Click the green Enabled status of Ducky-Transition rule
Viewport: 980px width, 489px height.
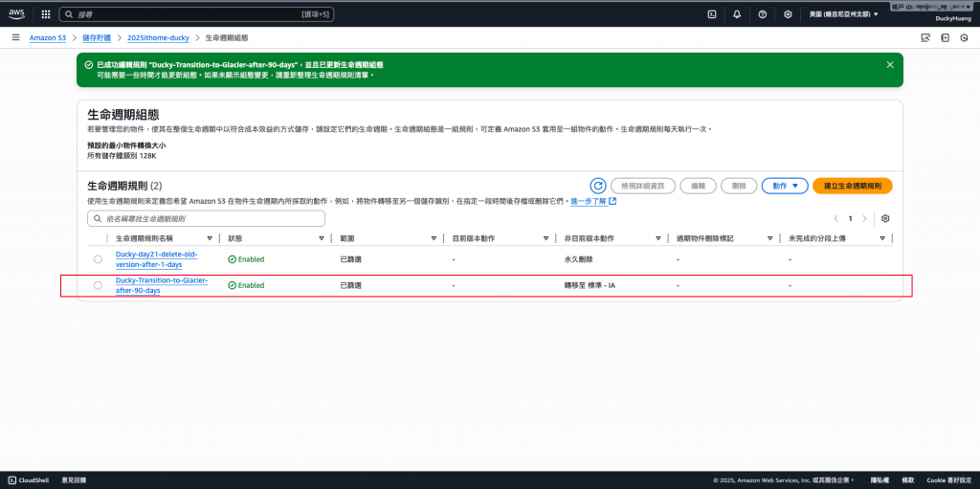click(246, 285)
